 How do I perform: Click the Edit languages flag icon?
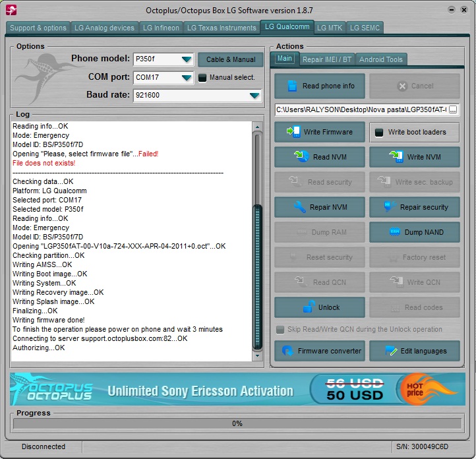[x=391, y=351]
